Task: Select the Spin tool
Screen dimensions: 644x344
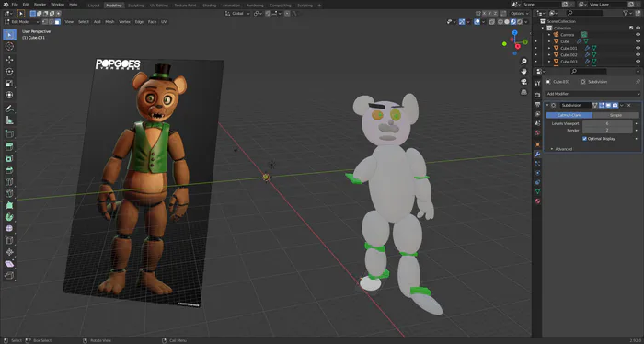Action: [x=9, y=217]
